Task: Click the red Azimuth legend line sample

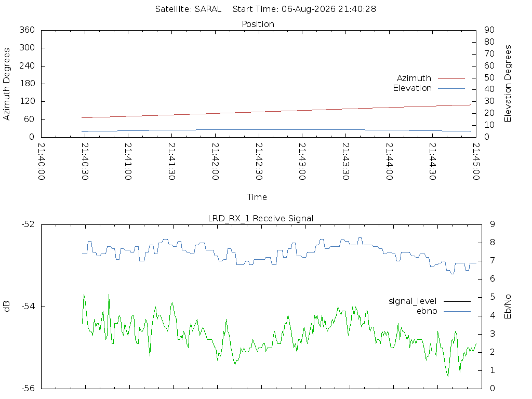Action: click(451, 78)
